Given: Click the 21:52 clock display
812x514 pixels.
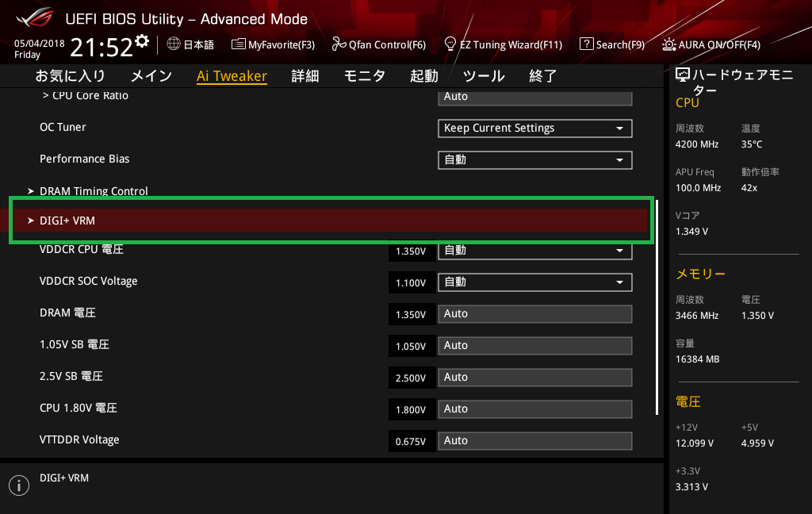Looking at the screenshot, I should click(x=101, y=47).
